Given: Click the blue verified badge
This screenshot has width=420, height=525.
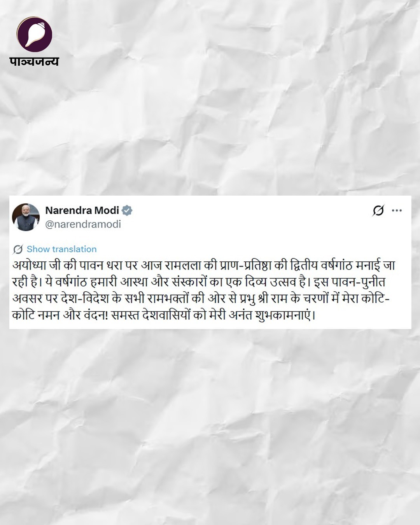Looking at the screenshot, I should [x=127, y=210].
